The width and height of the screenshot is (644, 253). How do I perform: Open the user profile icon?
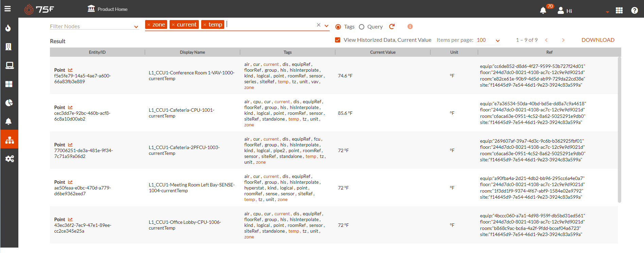pos(561,11)
